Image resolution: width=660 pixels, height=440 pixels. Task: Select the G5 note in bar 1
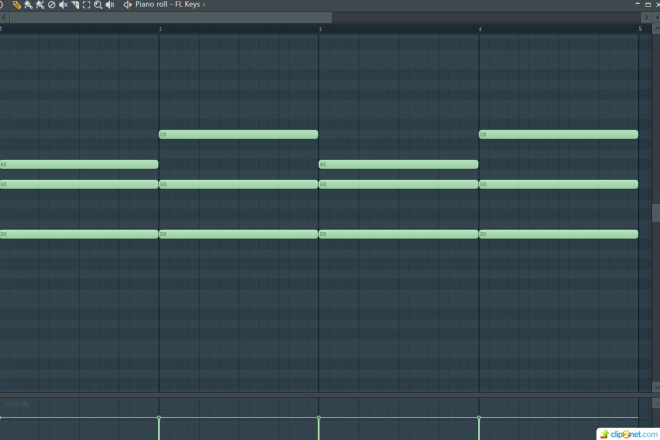coord(79,184)
